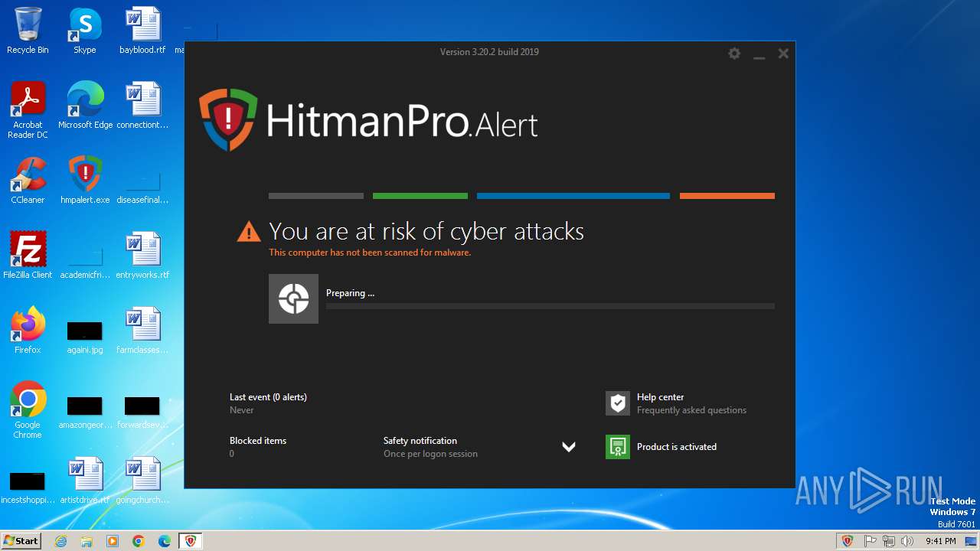The image size is (980, 551).
Task: Open HitmanPro.Alert settings gear
Action: tap(734, 54)
